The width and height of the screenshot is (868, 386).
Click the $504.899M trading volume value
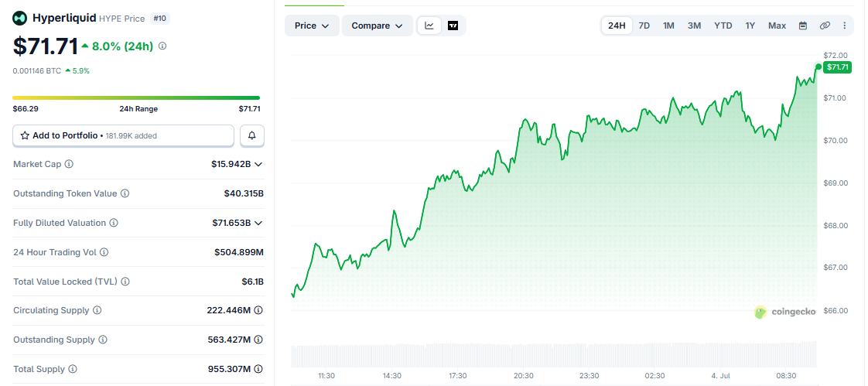coord(239,252)
